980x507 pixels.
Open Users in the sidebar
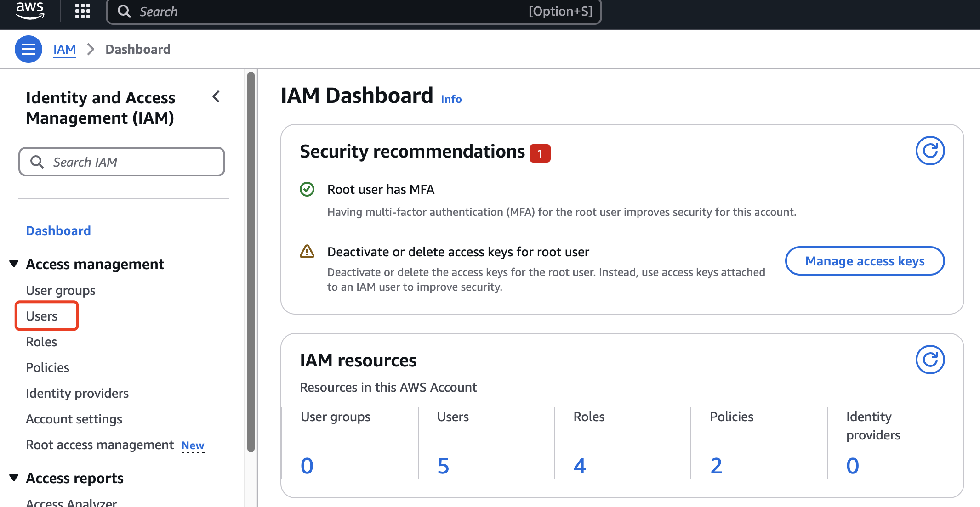pyautogui.click(x=42, y=316)
